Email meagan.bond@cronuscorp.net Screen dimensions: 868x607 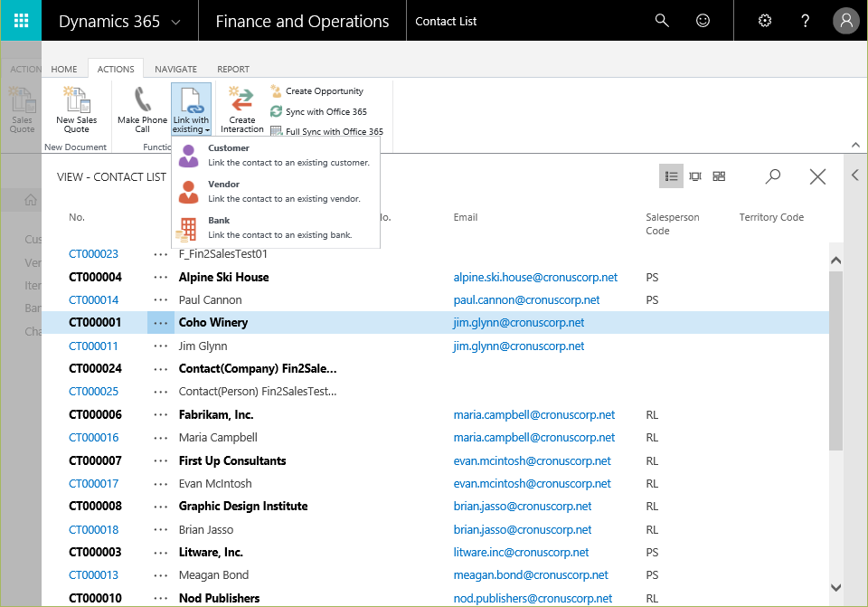pyautogui.click(x=531, y=575)
